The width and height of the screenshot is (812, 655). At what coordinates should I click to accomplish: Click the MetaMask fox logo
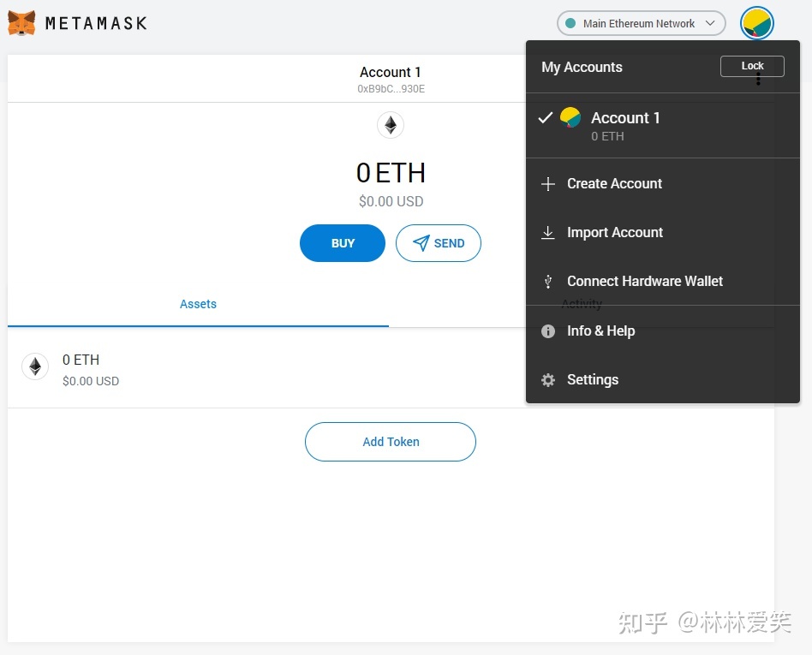pos(21,23)
